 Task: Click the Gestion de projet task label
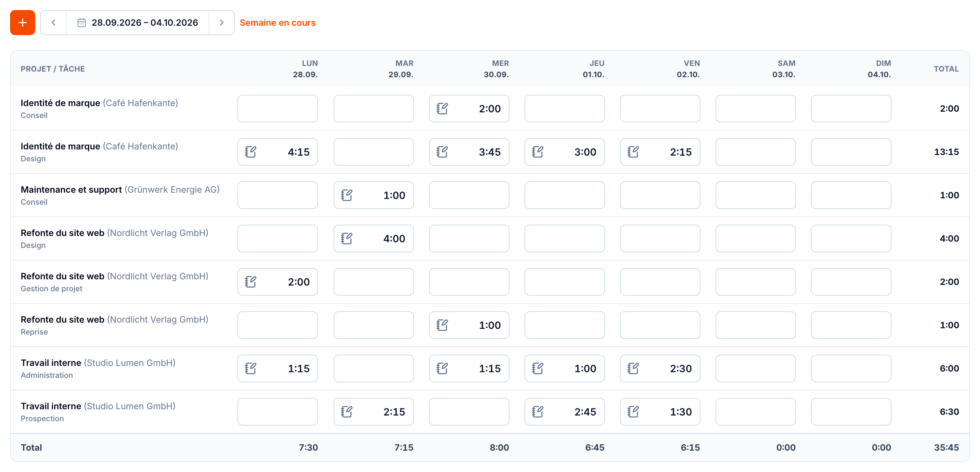(52, 289)
